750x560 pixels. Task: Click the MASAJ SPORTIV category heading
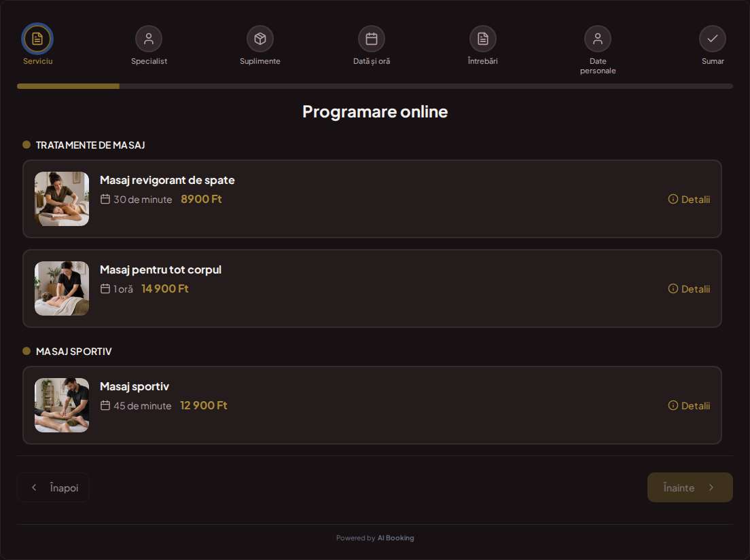click(x=73, y=352)
